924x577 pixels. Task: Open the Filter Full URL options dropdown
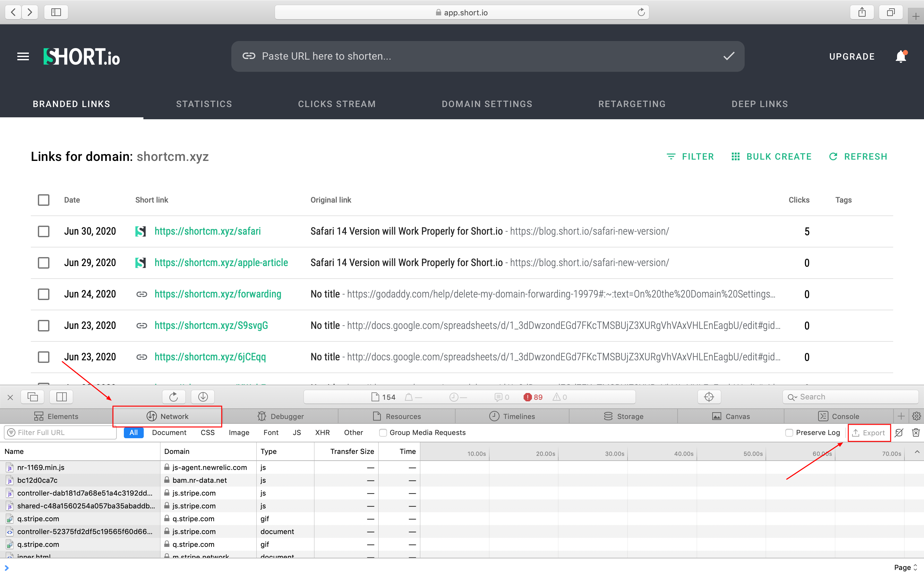point(12,432)
